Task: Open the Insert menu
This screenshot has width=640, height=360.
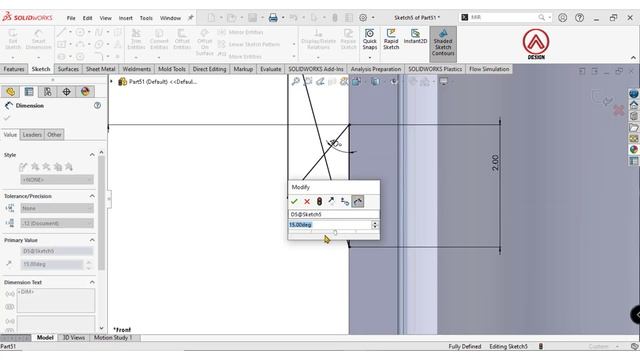Action: point(126,18)
